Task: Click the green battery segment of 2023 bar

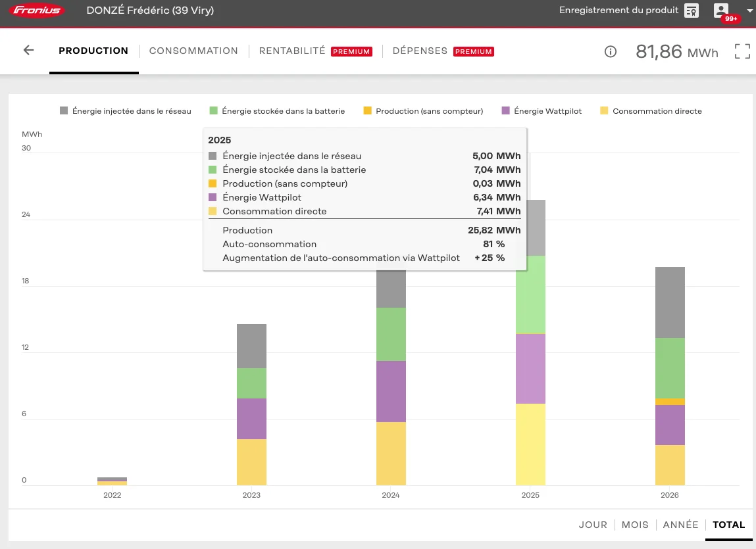Action: point(252,383)
